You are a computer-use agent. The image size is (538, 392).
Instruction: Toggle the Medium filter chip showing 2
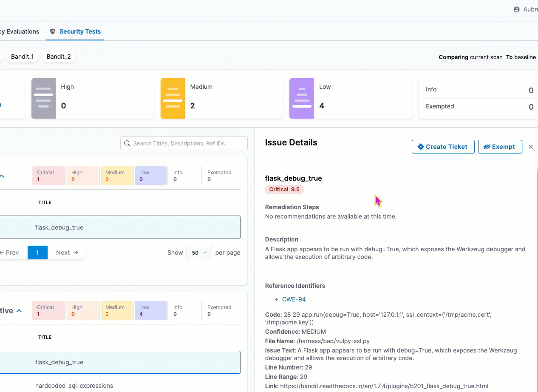(116, 311)
